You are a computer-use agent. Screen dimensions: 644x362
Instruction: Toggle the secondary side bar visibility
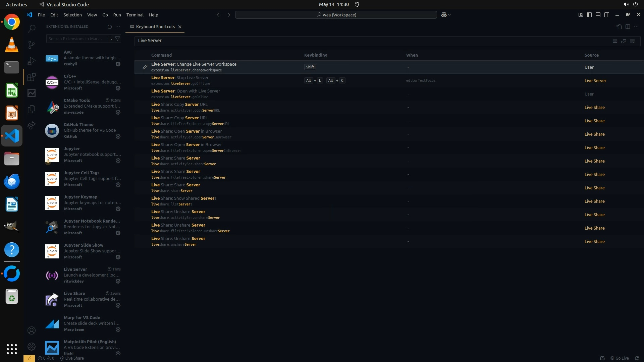coord(607,15)
